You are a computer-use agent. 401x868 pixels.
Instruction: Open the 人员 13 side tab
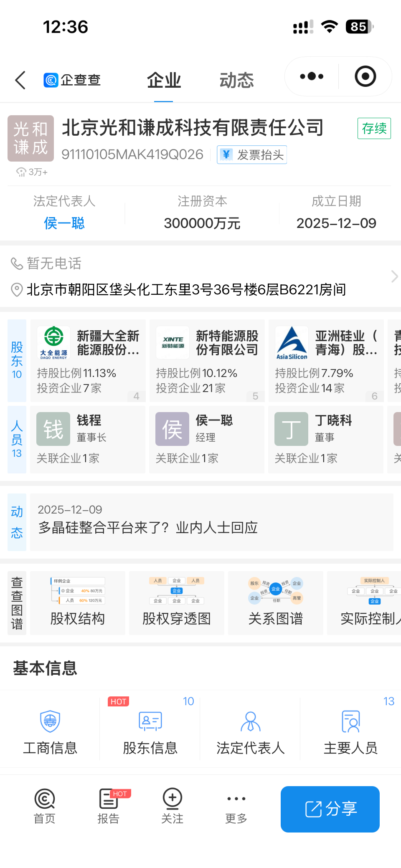pos(17,440)
